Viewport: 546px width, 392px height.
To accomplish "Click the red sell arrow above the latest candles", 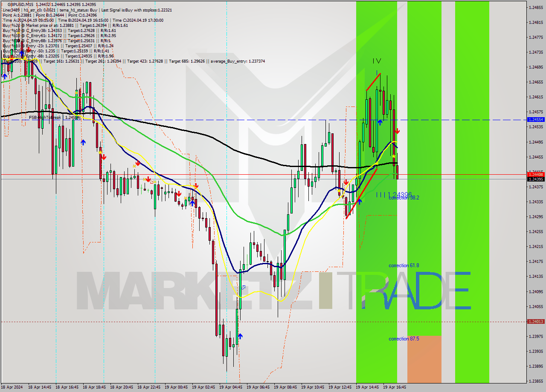I will point(398,131).
